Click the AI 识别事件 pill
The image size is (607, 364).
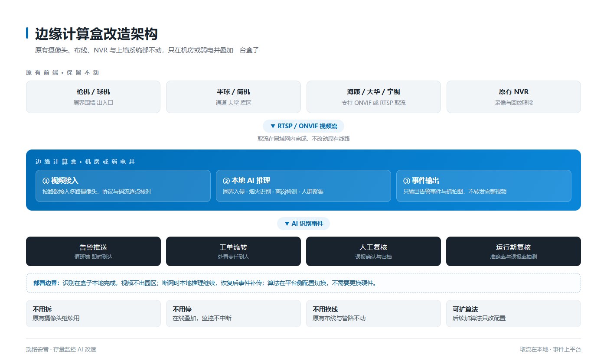pyautogui.click(x=303, y=224)
